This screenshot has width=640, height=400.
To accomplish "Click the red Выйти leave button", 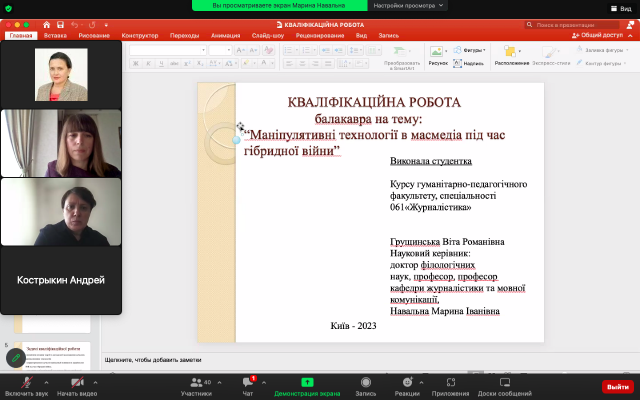I will pyautogui.click(x=617, y=386).
